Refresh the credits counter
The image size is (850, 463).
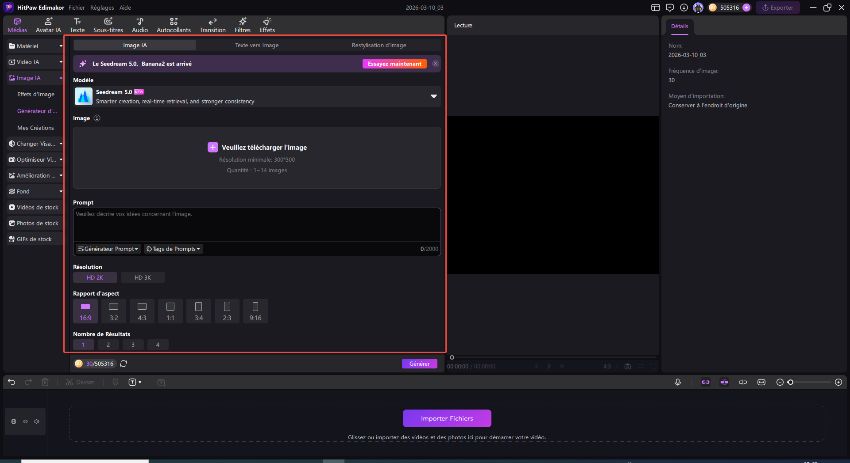point(124,364)
